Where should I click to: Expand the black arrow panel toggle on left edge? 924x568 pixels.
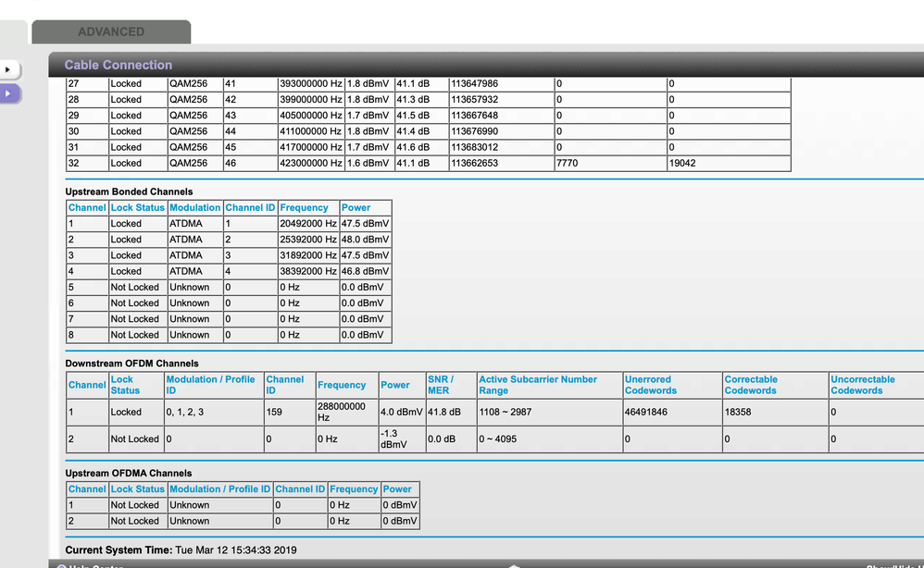pos(8,69)
